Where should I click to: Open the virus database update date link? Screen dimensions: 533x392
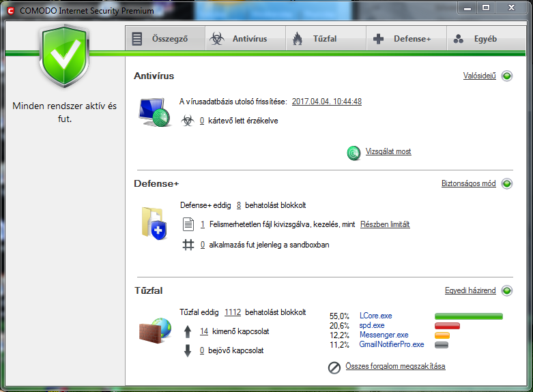[x=327, y=102]
